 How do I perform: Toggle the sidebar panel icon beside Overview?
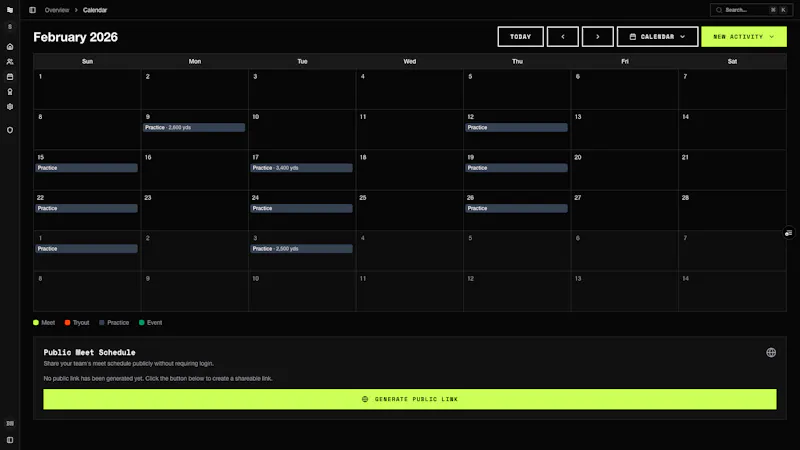[x=33, y=10]
